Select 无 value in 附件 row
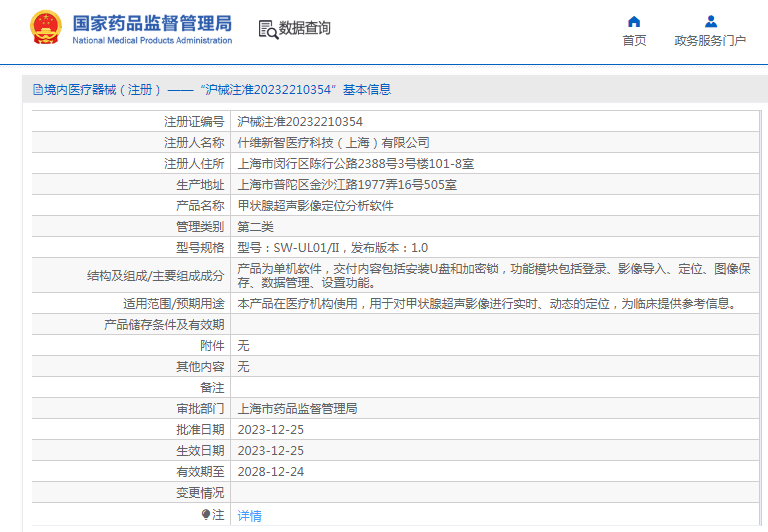 243,346
